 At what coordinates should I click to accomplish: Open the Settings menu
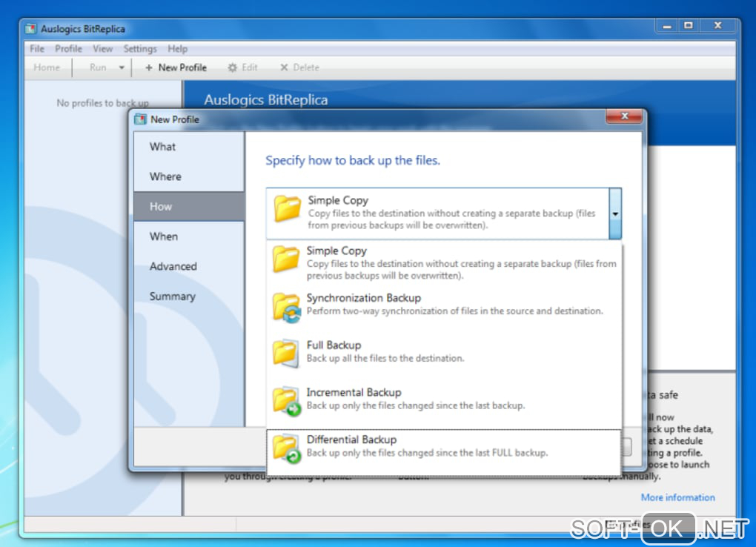point(140,49)
